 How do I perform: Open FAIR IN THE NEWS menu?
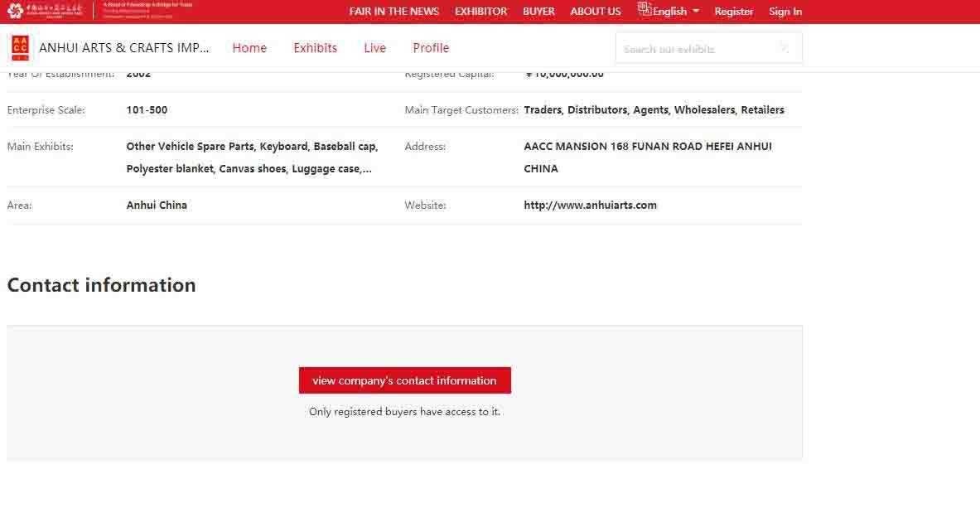tap(394, 12)
